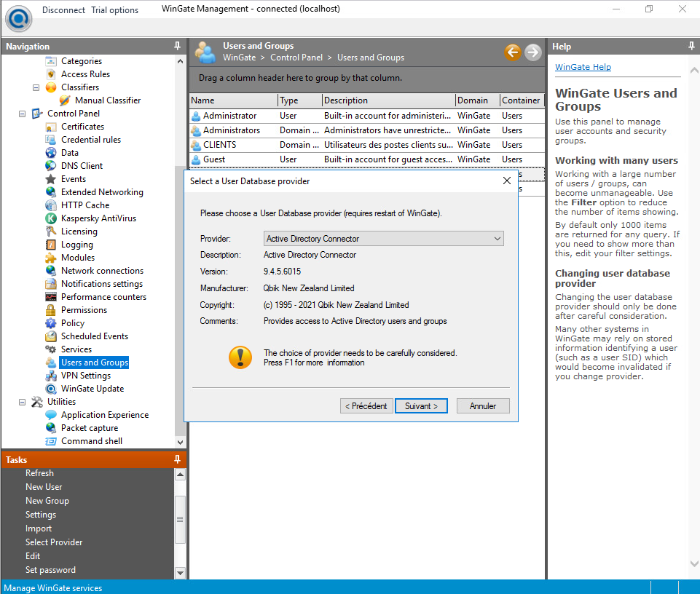
Task: Click the VPN Settings icon
Action: click(50, 376)
